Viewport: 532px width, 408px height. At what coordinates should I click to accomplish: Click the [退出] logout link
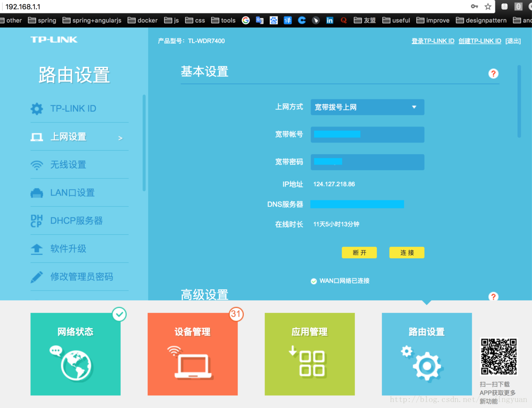click(513, 41)
